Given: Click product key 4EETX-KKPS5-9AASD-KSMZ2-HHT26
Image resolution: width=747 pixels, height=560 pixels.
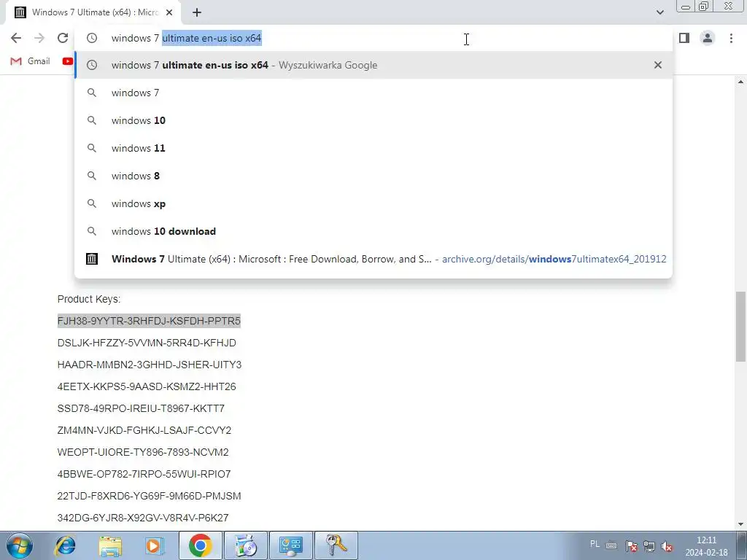Looking at the screenshot, I should click(x=147, y=386).
